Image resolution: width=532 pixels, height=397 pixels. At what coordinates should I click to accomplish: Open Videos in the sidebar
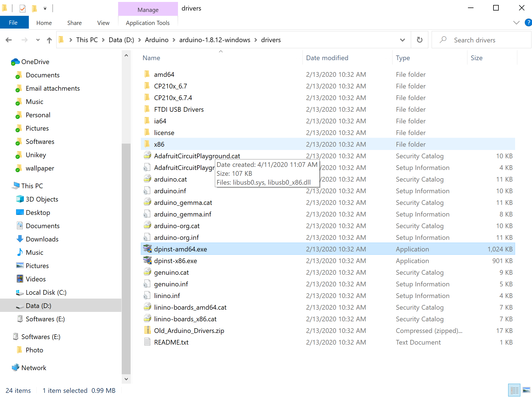click(36, 279)
